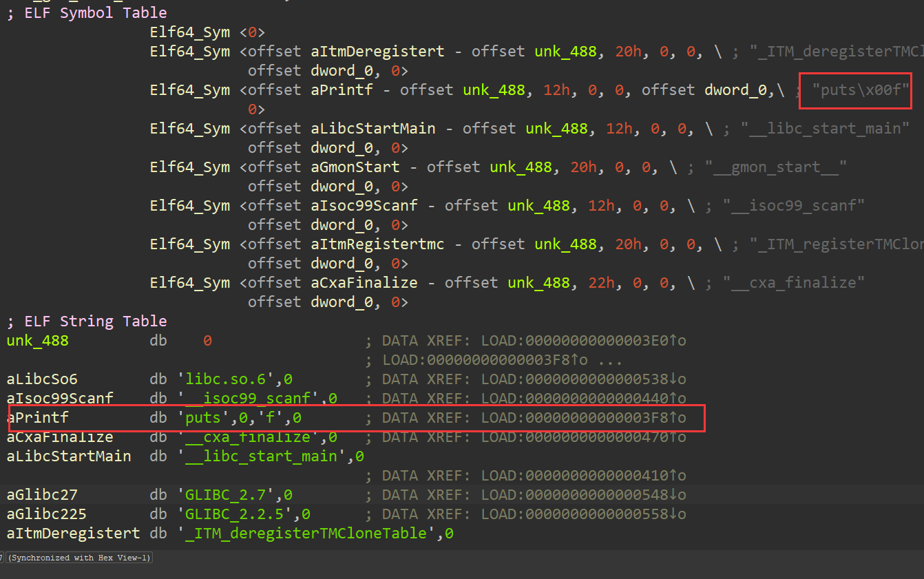Image resolution: width=924 pixels, height=579 pixels.
Task: Select the 'aLibcStartMain' label in the string table
Action: 70,456
